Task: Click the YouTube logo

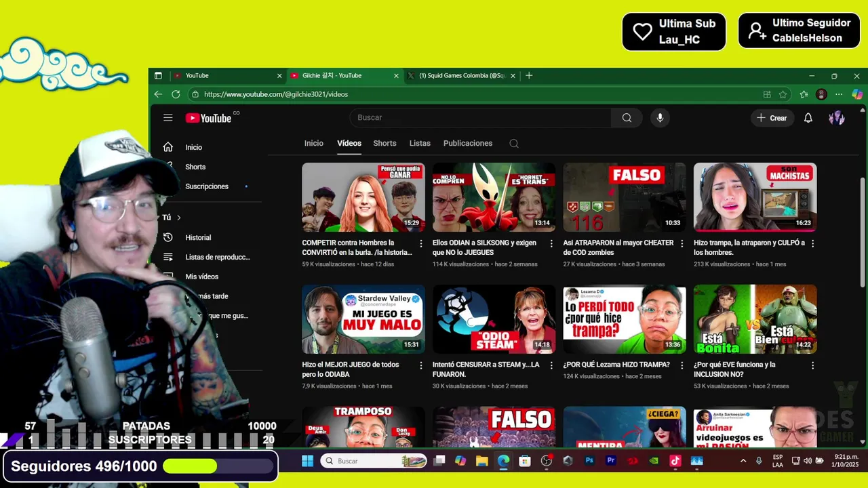Action: click(x=209, y=118)
